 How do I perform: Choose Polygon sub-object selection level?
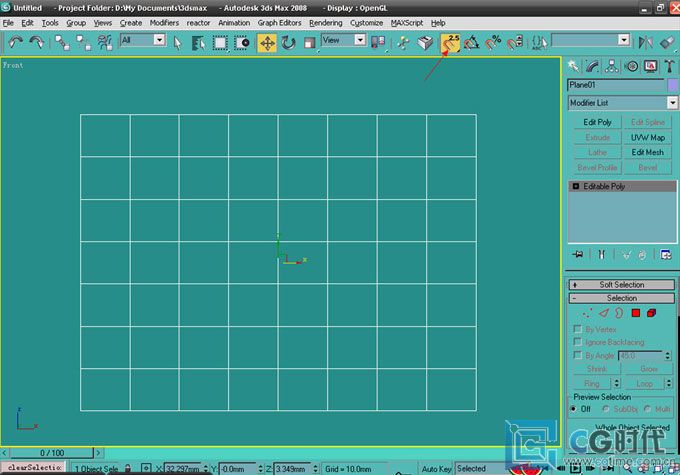click(635, 313)
